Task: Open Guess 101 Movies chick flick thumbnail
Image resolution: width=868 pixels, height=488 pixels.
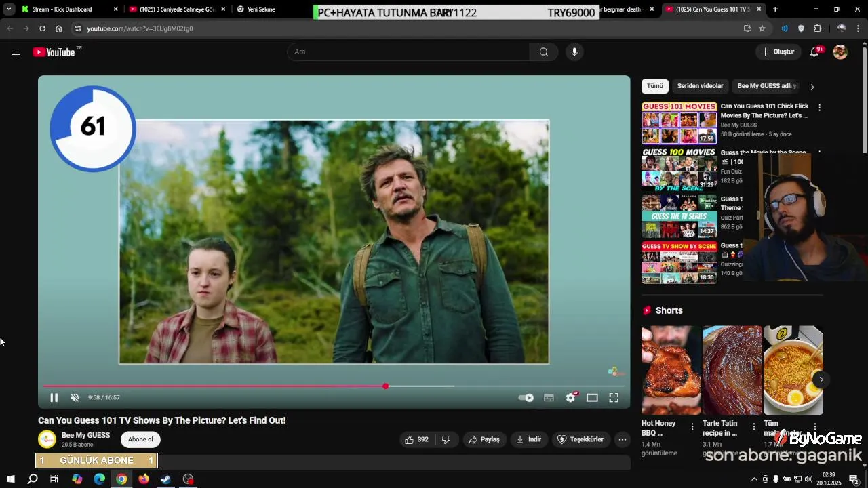Action: (x=679, y=123)
